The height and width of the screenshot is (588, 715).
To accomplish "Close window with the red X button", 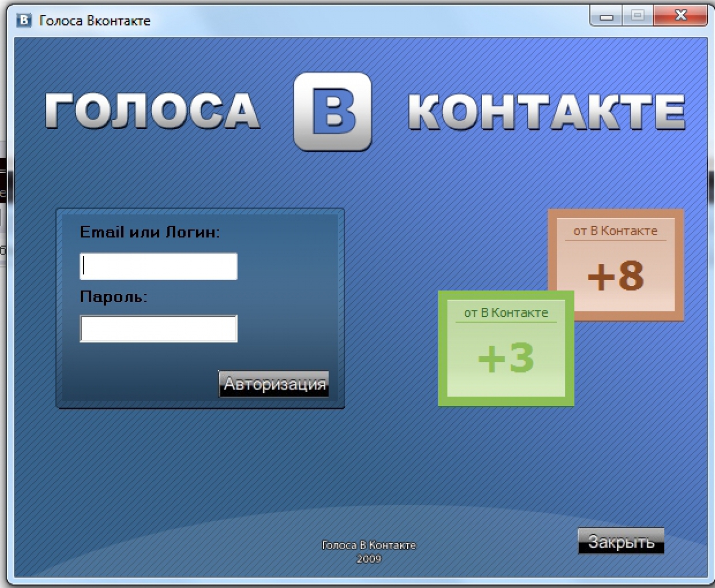I will tap(681, 16).
